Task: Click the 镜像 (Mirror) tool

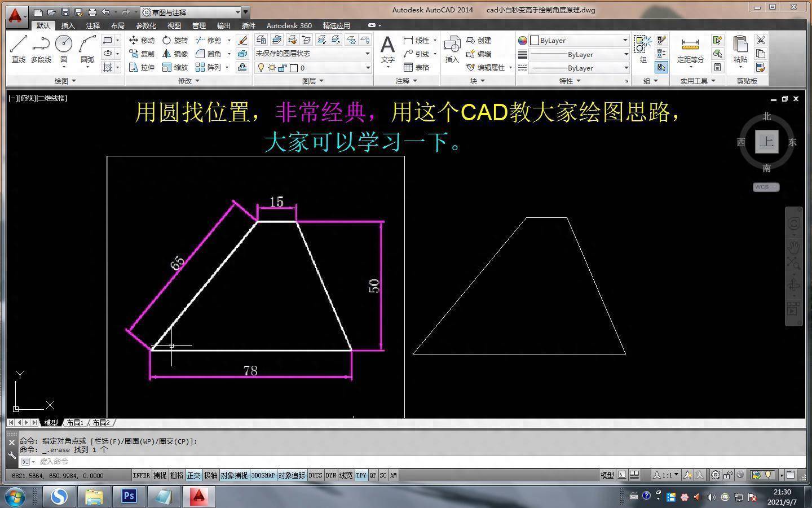Action: click(x=175, y=54)
